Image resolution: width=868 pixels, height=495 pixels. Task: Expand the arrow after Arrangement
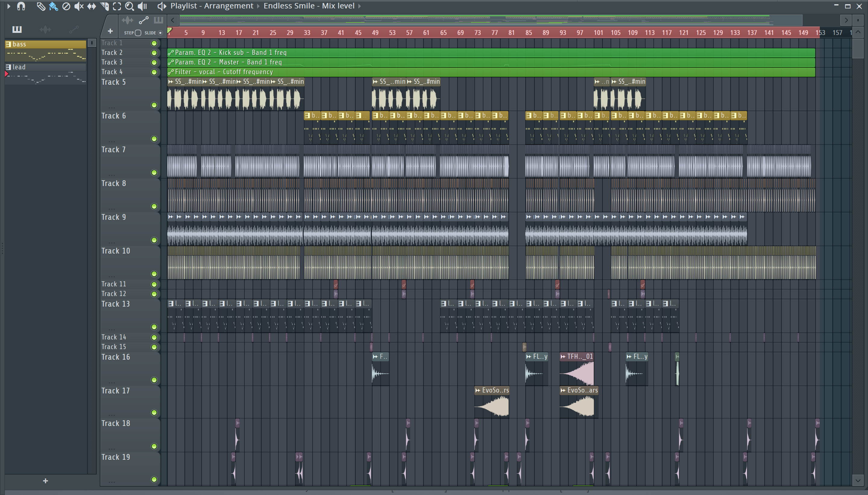tap(258, 6)
